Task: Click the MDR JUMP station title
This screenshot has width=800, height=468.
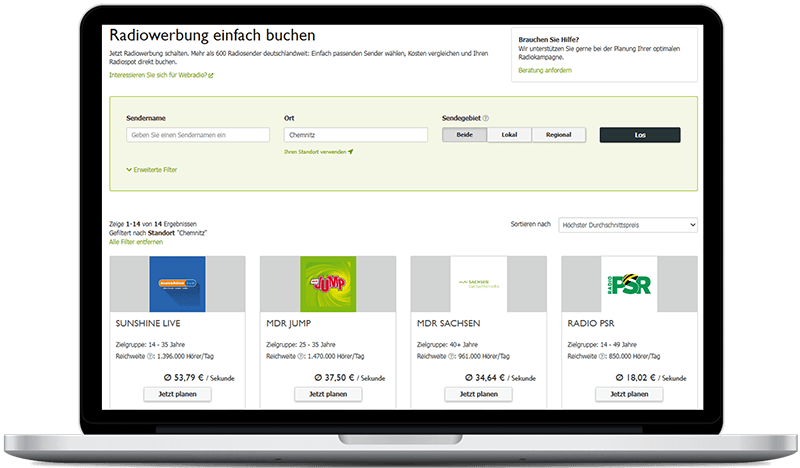Action: (289, 324)
